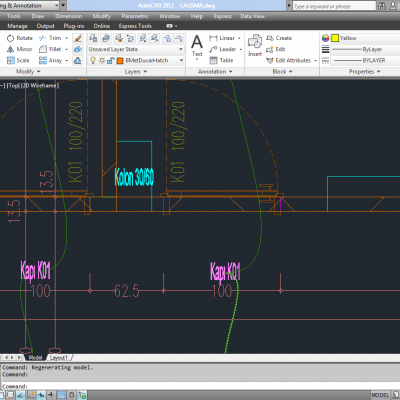Open the Data View menu
The height and width of the screenshot is (400, 400).
pos(253,16)
